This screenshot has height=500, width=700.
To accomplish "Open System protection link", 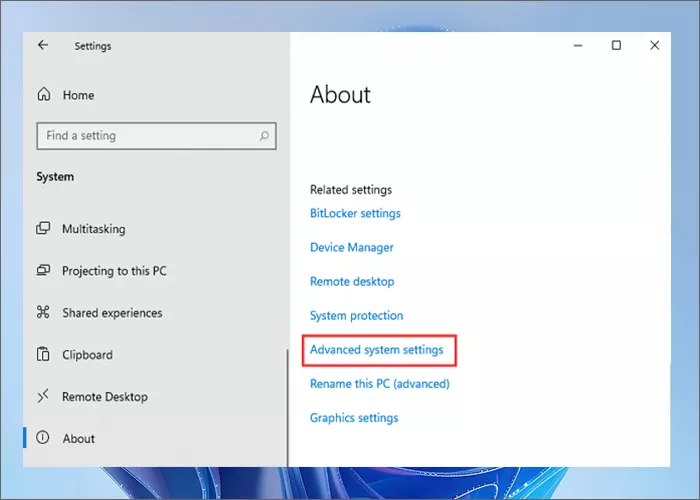I will click(357, 316).
